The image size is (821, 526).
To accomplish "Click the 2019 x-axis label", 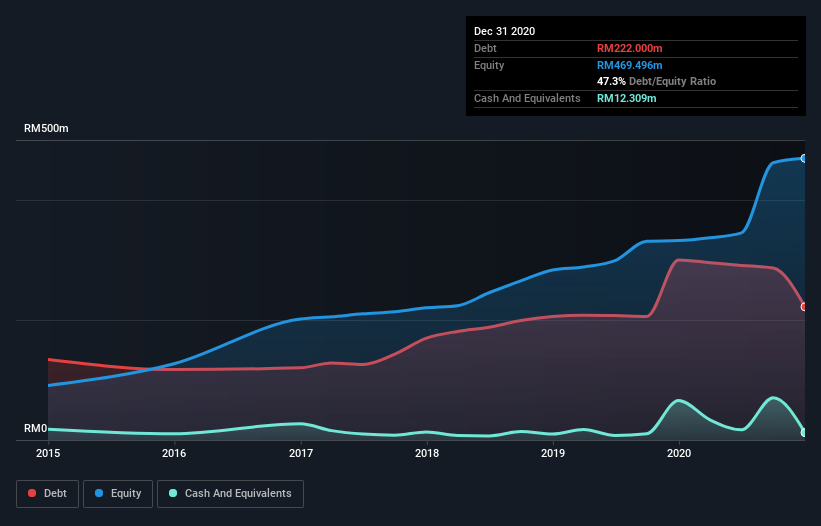I will (x=553, y=453).
